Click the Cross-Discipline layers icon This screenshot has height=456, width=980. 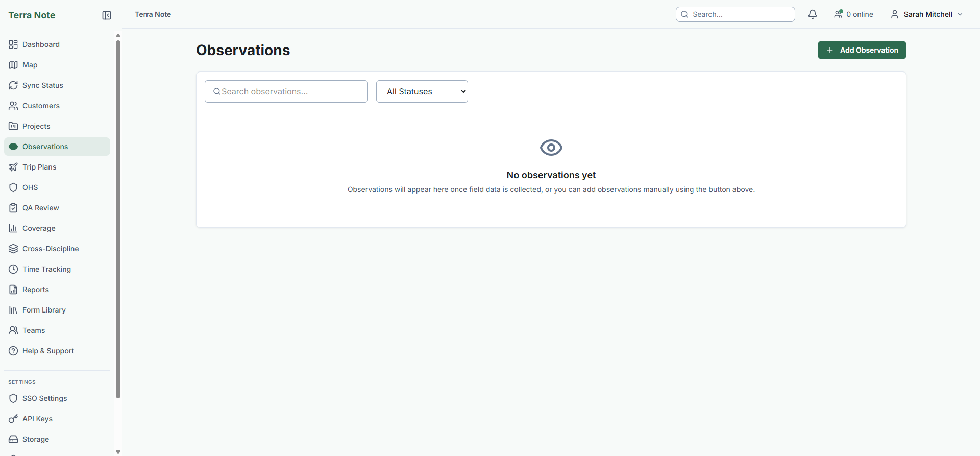pos(13,249)
